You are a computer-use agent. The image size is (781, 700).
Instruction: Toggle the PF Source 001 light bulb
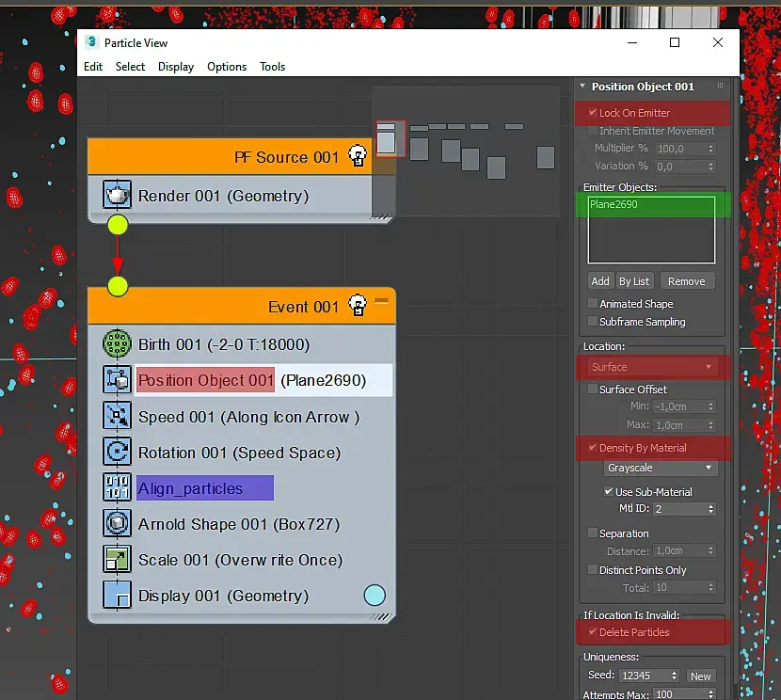coord(358,156)
